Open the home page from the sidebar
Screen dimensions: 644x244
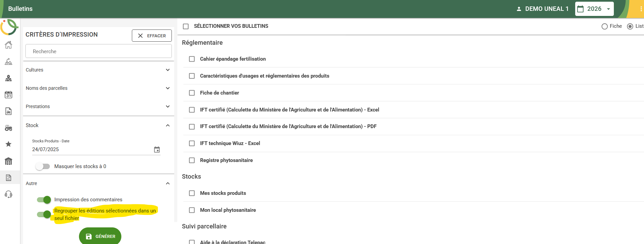tap(8, 45)
